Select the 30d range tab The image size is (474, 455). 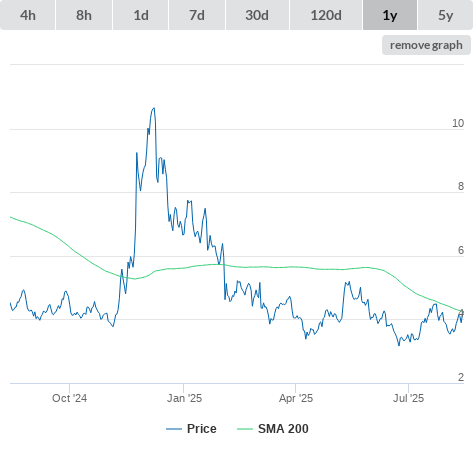[257, 15]
